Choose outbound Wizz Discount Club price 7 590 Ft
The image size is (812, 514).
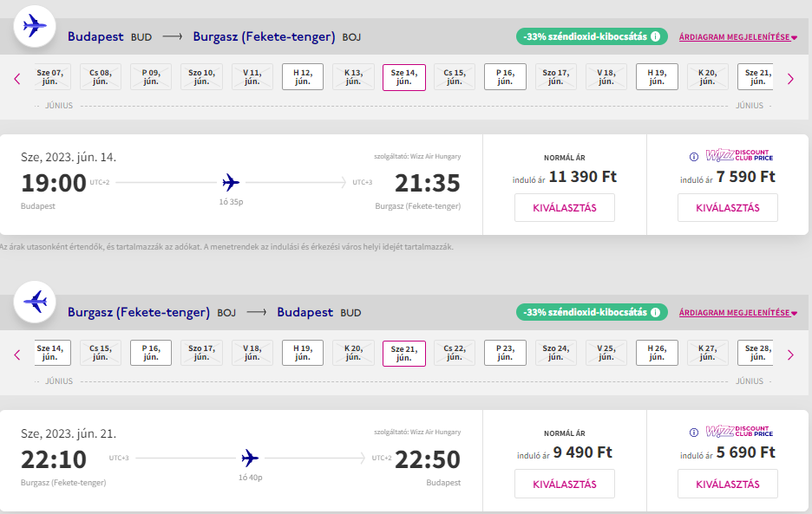coord(728,207)
